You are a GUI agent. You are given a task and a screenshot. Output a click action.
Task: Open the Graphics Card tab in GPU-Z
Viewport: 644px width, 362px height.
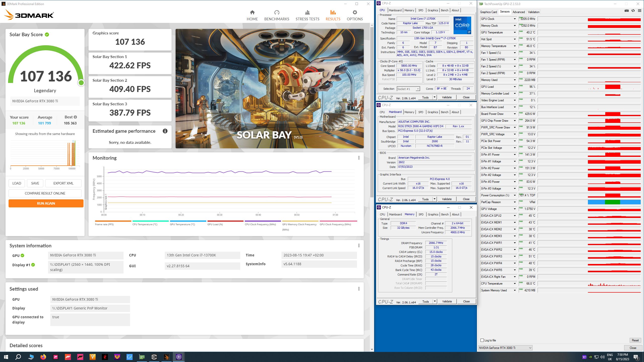click(x=488, y=12)
